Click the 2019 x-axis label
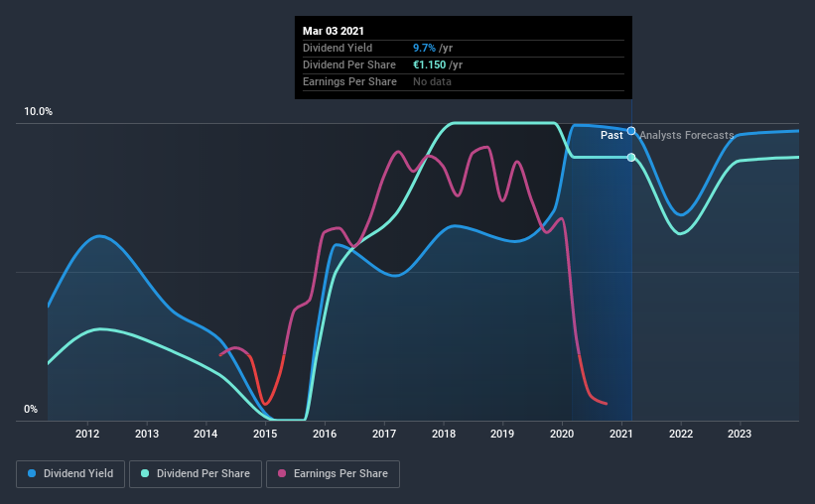815x504 pixels. coord(502,434)
